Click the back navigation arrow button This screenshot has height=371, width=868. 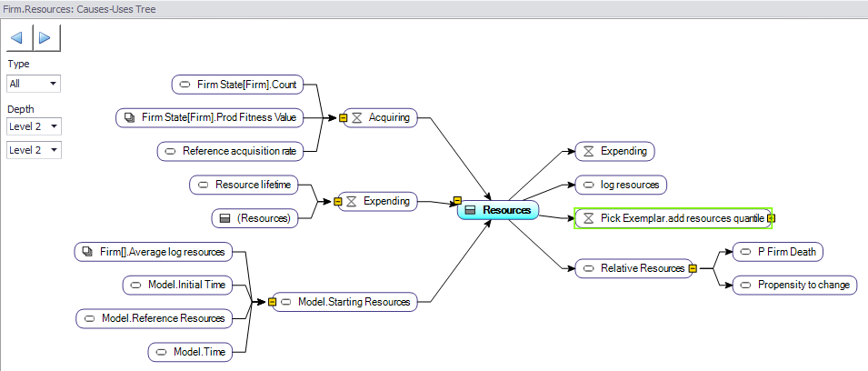(x=19, y=39)
